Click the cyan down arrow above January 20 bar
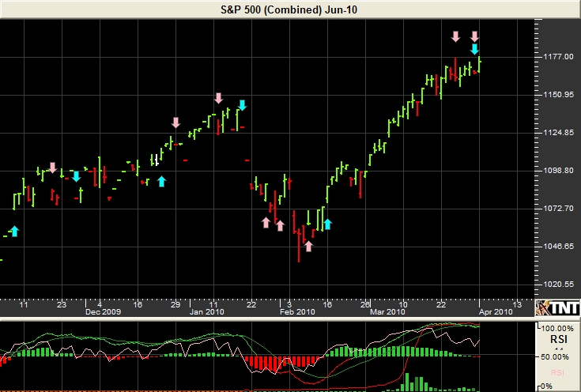 pyautogui.click(x=242, y=105)
